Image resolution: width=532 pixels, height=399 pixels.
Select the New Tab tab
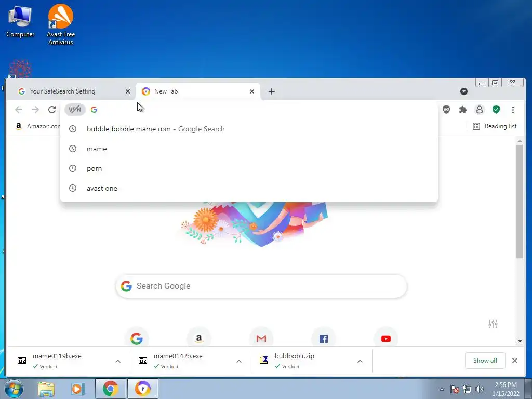coord(198,91)
